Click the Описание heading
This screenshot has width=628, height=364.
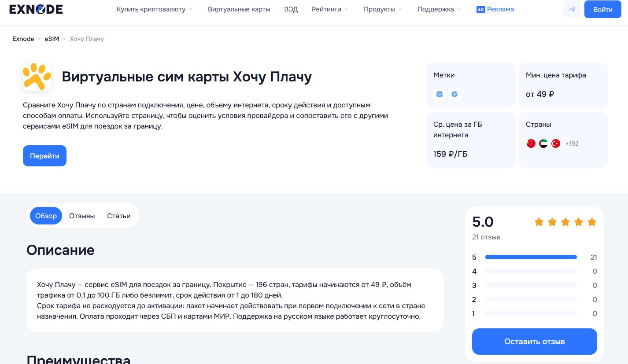click(x=60, y=250)
